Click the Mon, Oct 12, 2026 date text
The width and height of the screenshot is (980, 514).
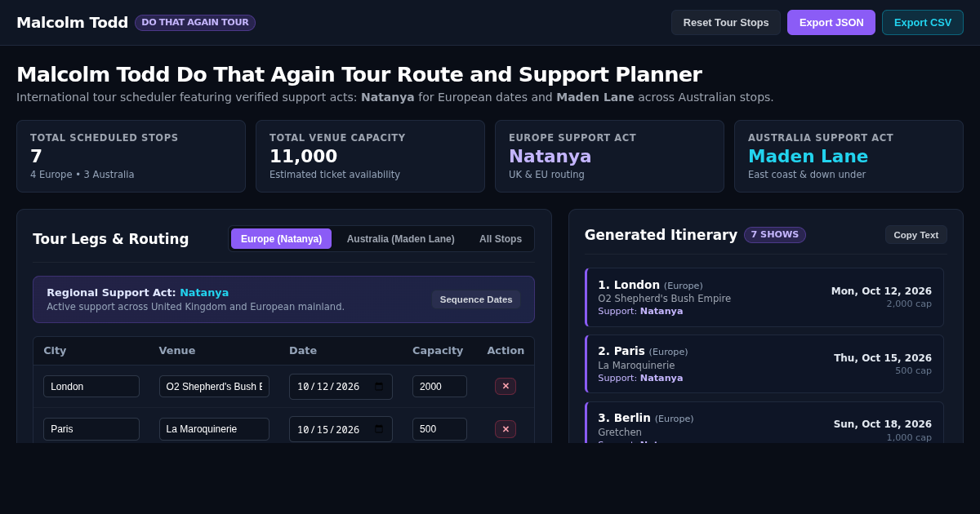pos(881,291)
